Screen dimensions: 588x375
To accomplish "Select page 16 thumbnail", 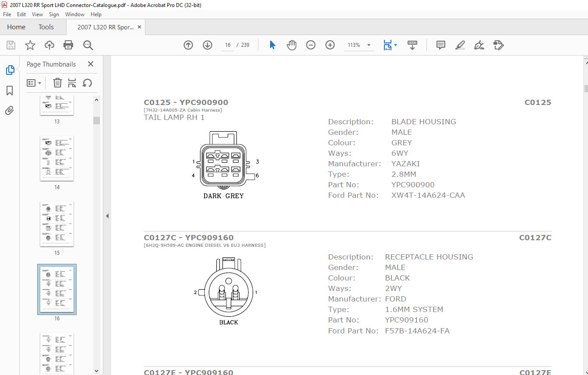I will 57,289.
